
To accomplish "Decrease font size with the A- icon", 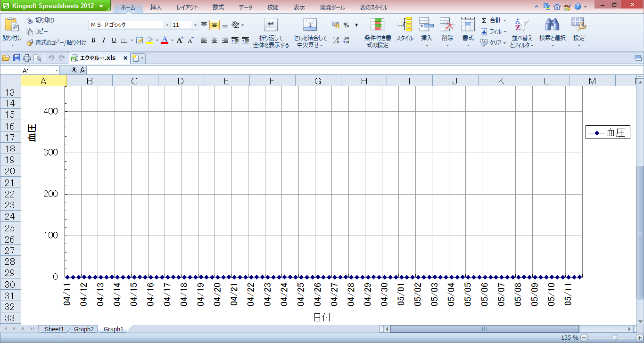I will pyautogui.click(x=190, y=41).
